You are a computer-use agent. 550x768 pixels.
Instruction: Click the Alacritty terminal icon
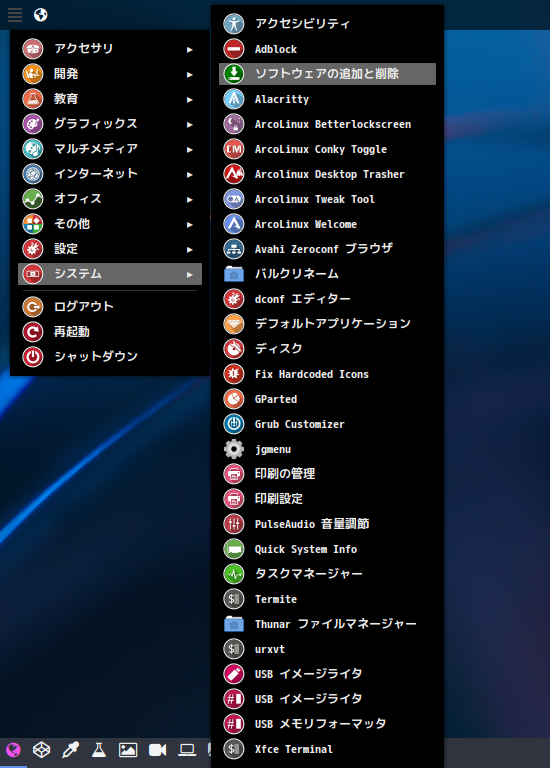coord(234,99)
